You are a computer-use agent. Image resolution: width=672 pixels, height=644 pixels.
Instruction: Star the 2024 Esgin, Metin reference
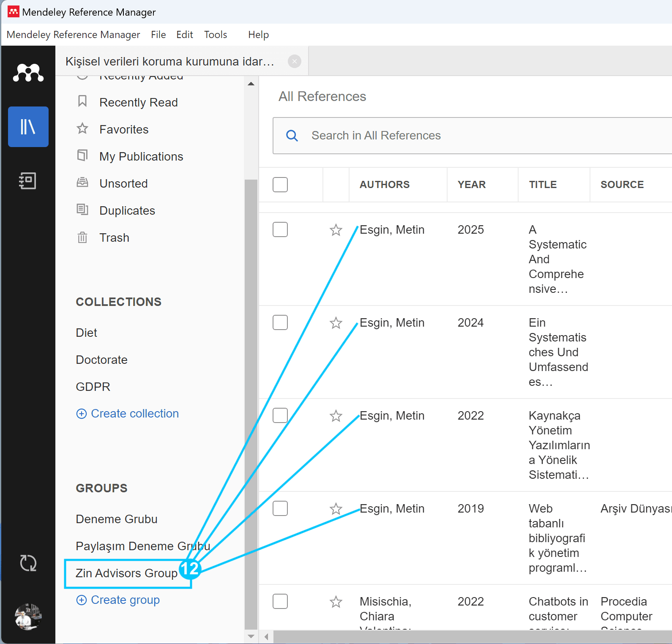click(x=336, y=323)
